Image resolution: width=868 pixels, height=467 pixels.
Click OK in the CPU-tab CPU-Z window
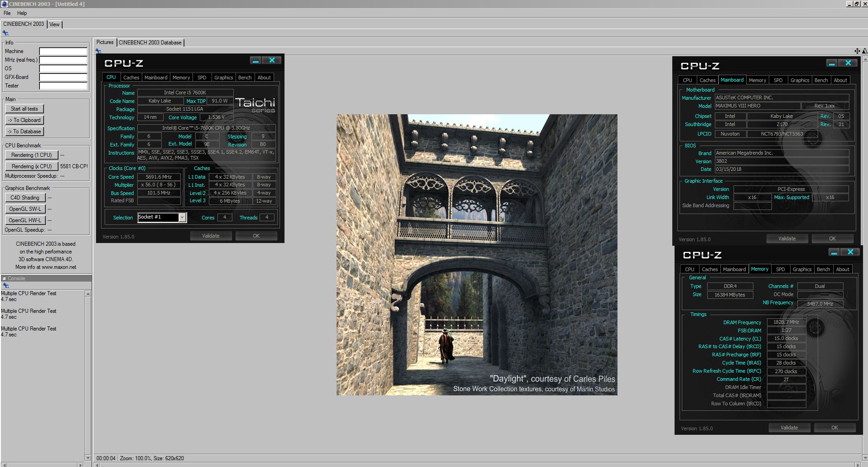click(256, 236)
